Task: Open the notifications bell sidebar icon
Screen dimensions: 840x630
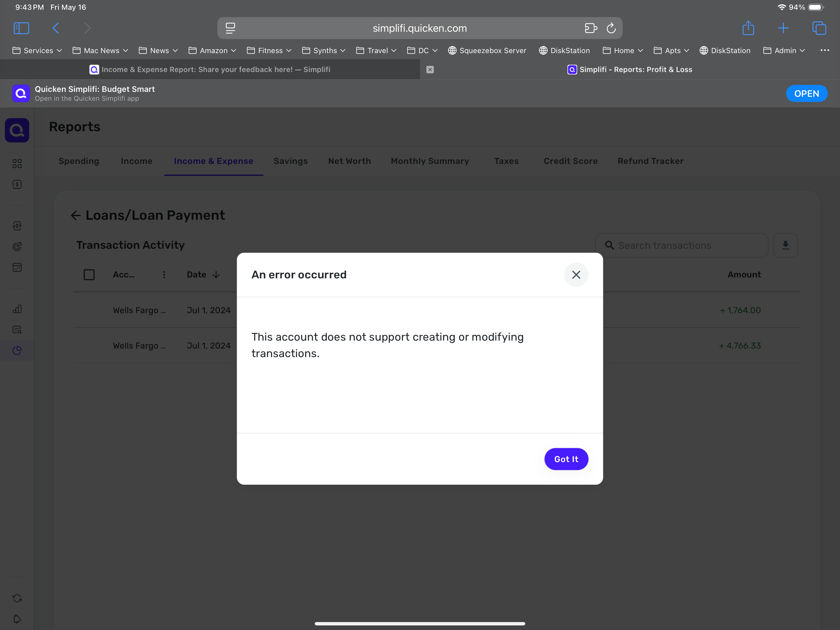Action: tap(17, 619)
